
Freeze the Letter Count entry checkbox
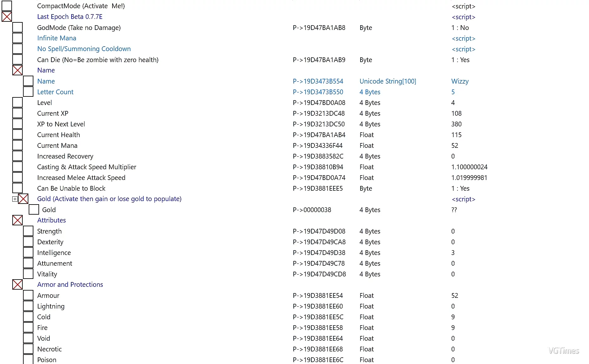tap(28, 92)
